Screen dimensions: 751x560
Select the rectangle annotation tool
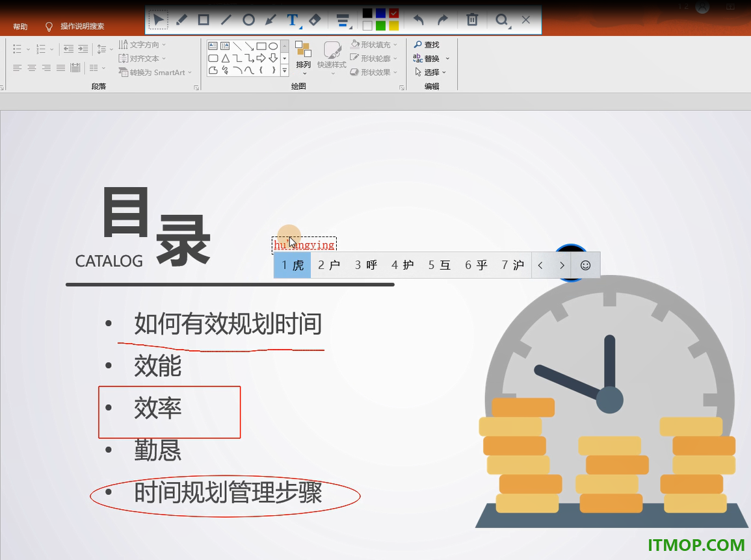[x=204, y=19]
